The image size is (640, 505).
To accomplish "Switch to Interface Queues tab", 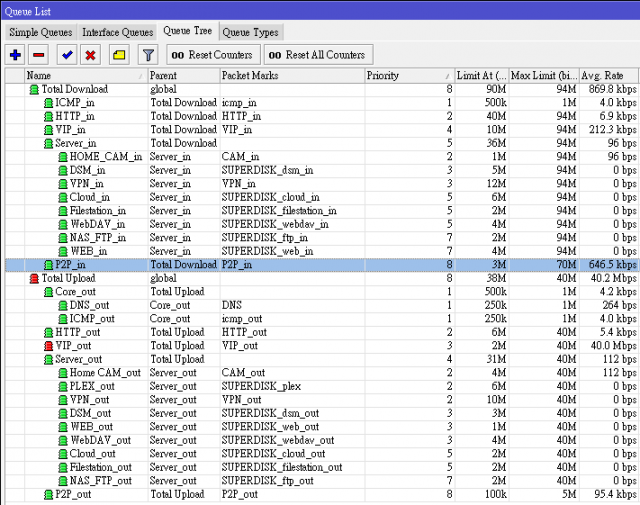I will 118,32.
